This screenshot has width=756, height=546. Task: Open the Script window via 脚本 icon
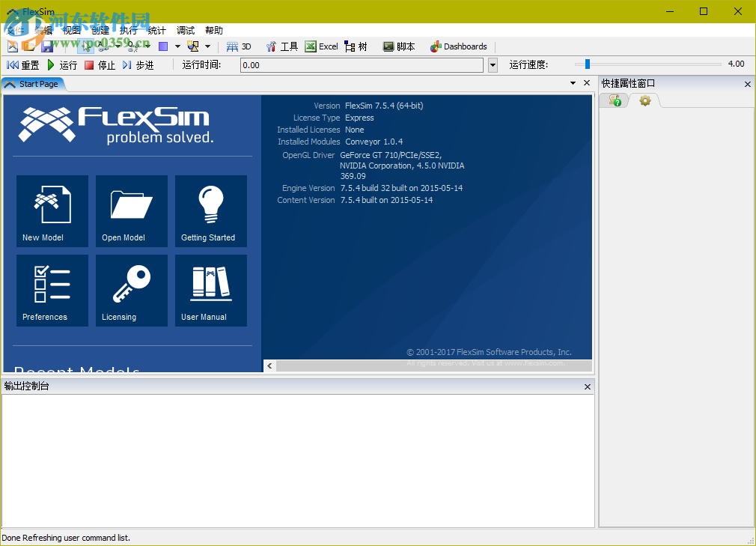(x=399, y=46)
